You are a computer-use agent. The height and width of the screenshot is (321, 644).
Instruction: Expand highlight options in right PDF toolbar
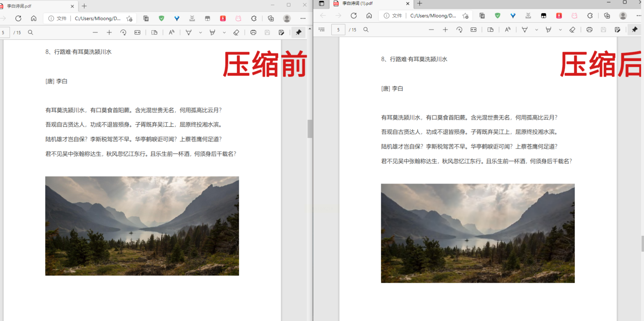click(560, 30)
